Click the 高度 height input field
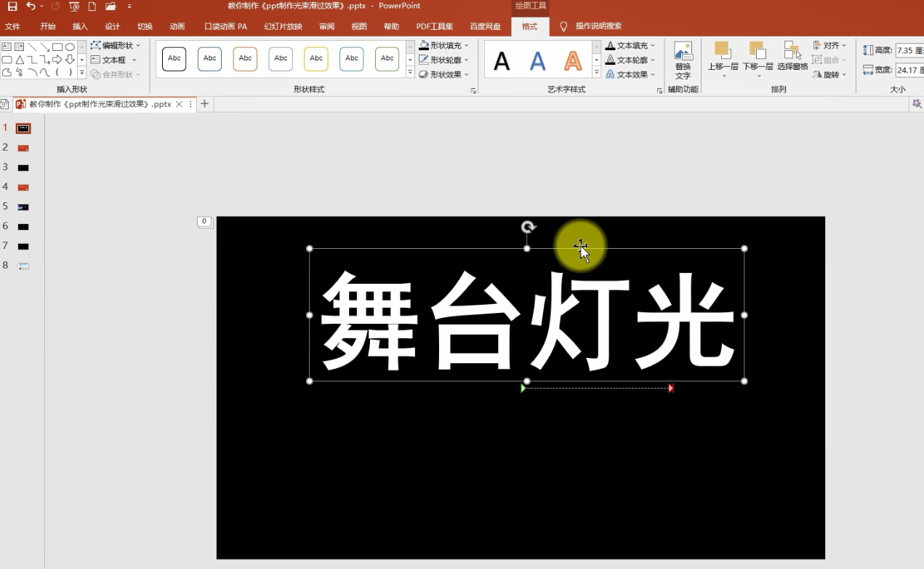The width and height of the screenshot is (924, 569). [909, 50]
